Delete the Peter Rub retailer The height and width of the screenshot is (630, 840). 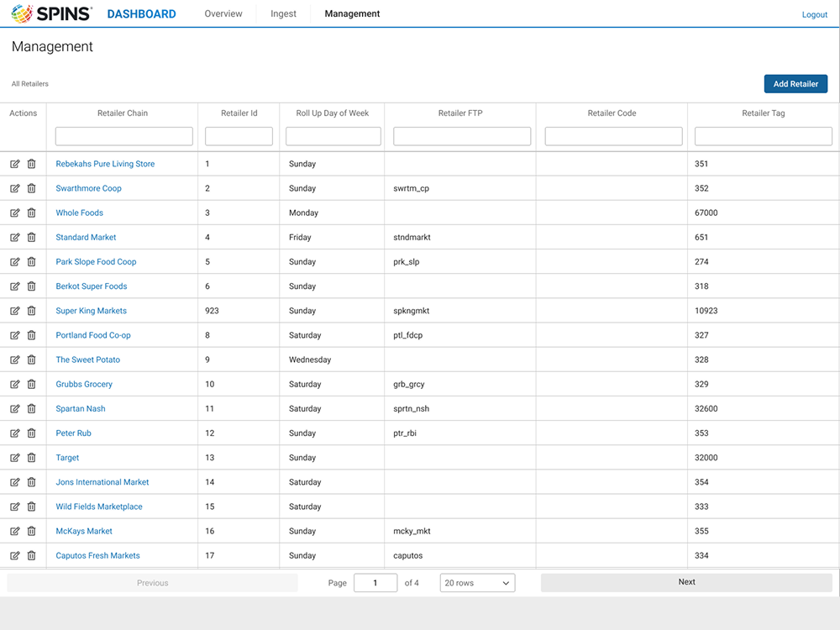(32, 433)
